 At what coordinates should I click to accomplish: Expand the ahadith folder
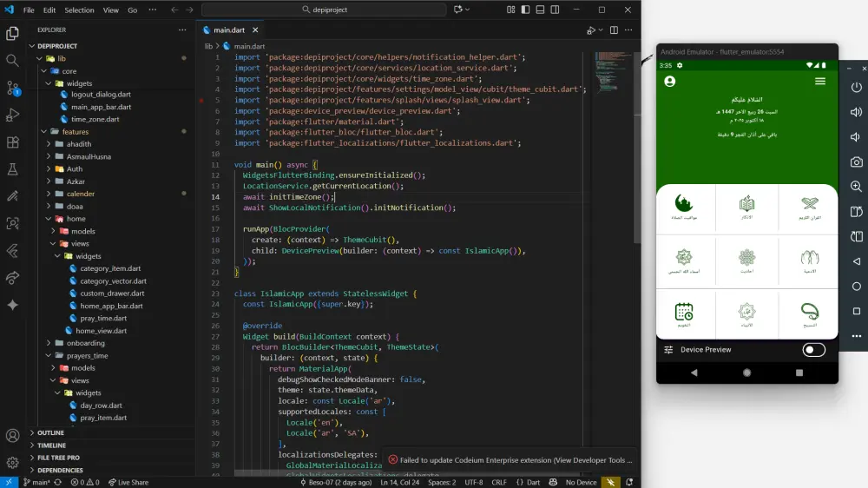pyautogui.click(x=78, y=144)
